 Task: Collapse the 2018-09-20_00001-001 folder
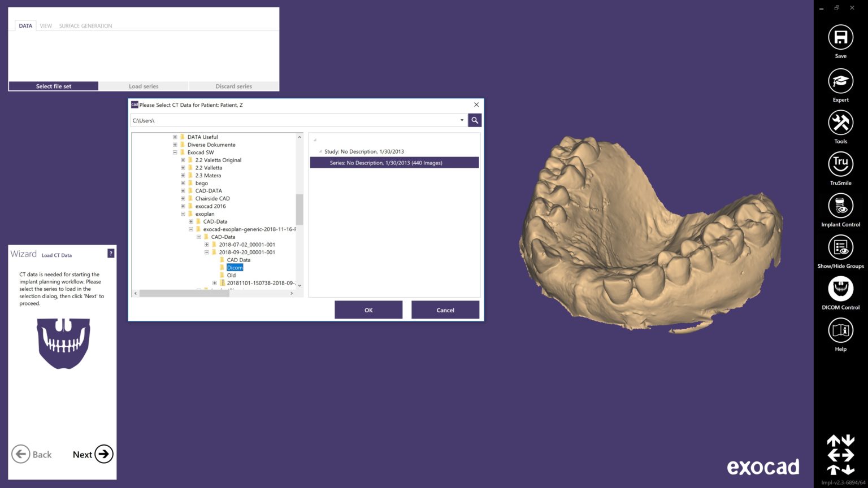click(x=207, y=252)
